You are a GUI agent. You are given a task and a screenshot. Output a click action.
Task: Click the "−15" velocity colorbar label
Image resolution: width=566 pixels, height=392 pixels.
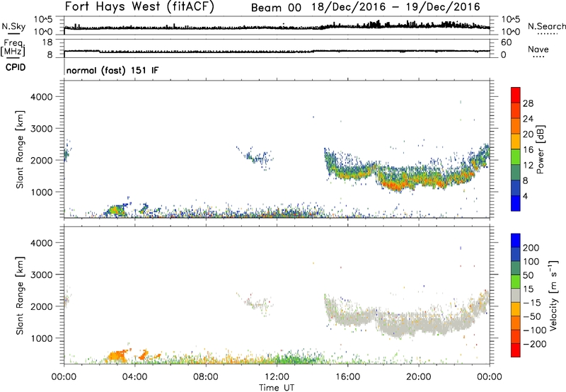click(x=532, y=303)
